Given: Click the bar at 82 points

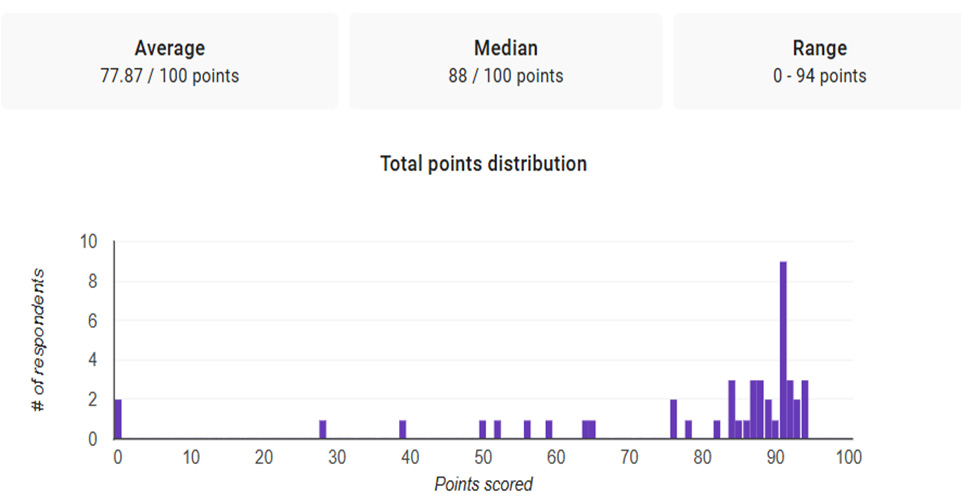Looking at the screenshot, I should coord(717,429).
